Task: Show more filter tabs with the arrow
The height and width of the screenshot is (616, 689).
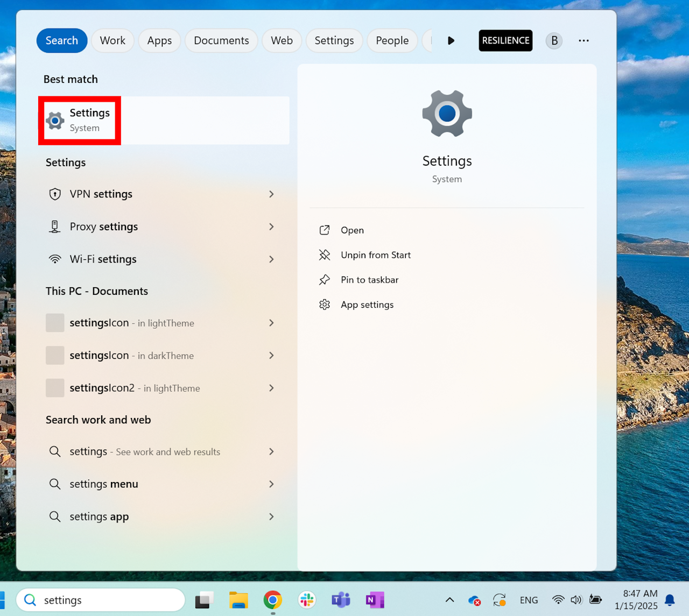Action: (x=451, y=40)
